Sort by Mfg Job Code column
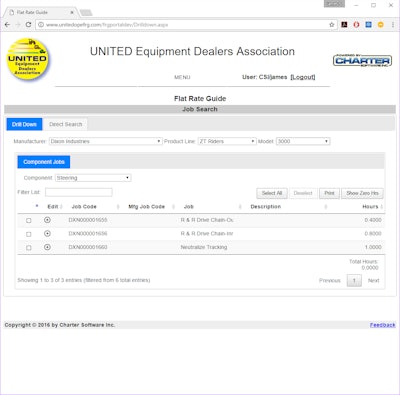 [147, 207]
